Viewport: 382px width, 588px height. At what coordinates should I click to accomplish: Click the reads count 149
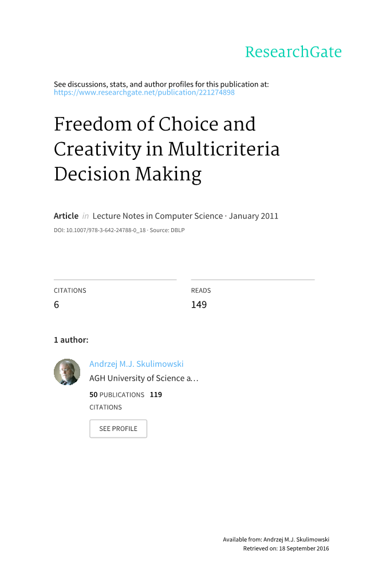click(199, 304)
